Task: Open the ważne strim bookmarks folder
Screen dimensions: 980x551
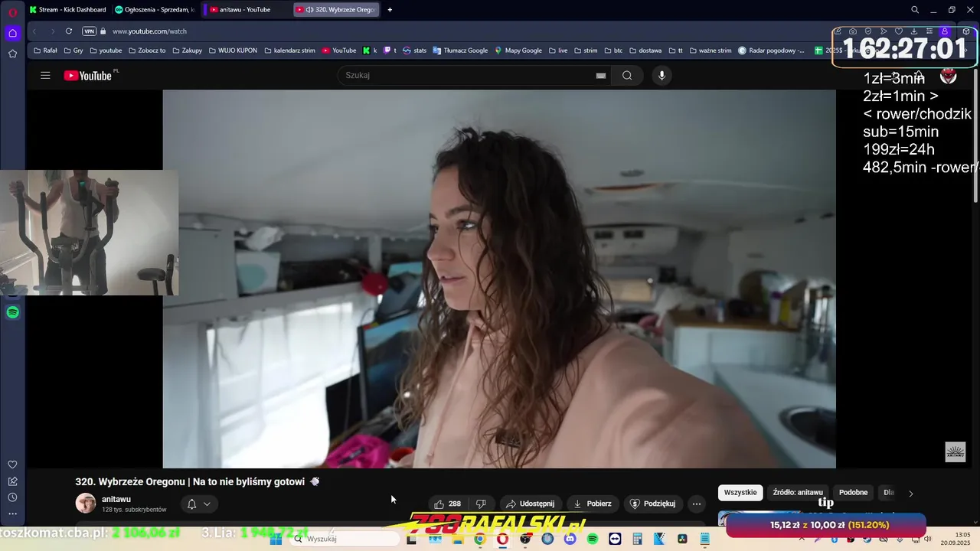Action: (x=710, y=51)
